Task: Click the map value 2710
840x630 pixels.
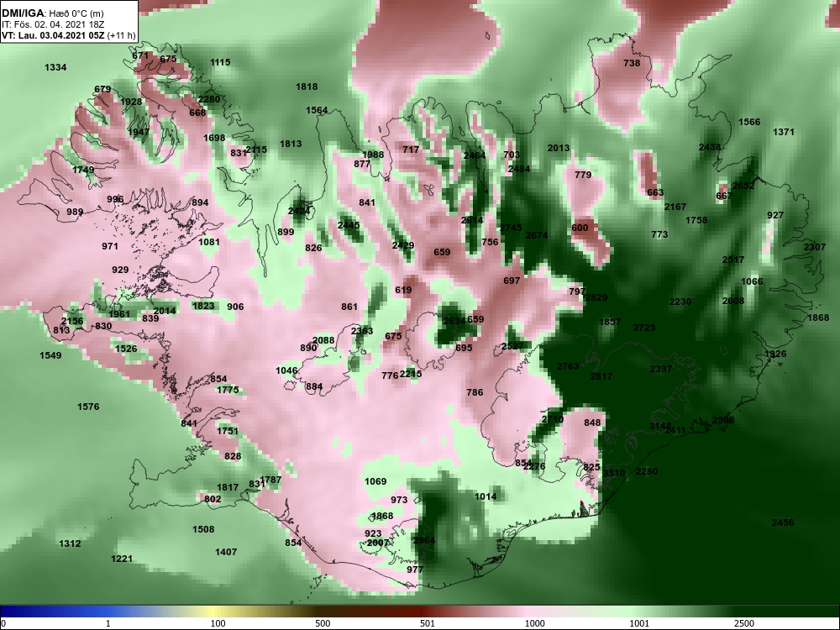Action: [x=553, y=419]
